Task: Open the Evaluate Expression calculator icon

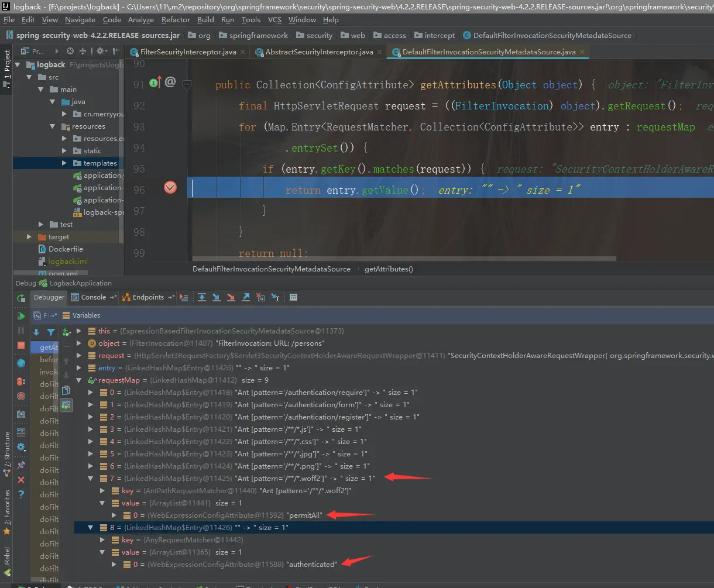Action: [293, 297]
